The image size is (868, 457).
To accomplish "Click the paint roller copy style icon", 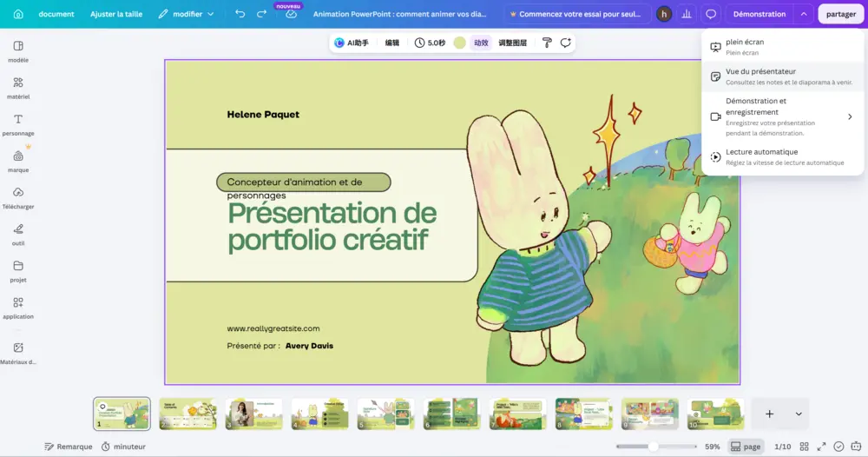I will 547,43.
